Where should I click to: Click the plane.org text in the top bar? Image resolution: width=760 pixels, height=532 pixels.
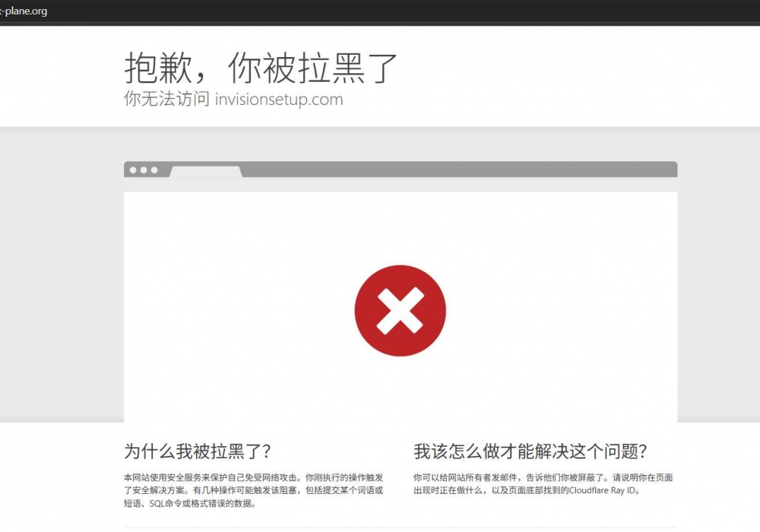click(24, 11)
